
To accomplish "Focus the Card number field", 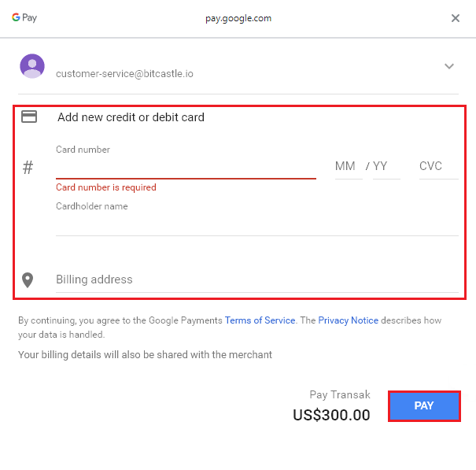I will pos(186,167).
